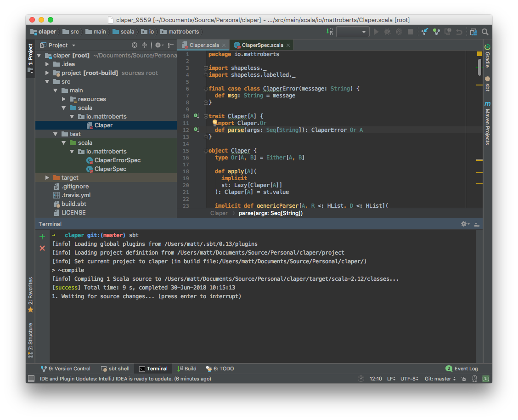
Task: Click the Revert undo arrow icon
Action: point(459,32)
